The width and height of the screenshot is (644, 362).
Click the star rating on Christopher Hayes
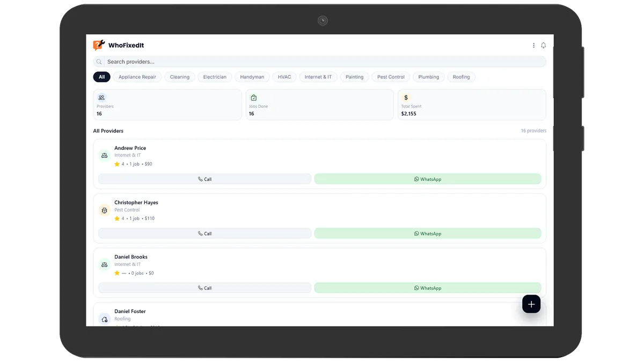click(117, 218)
